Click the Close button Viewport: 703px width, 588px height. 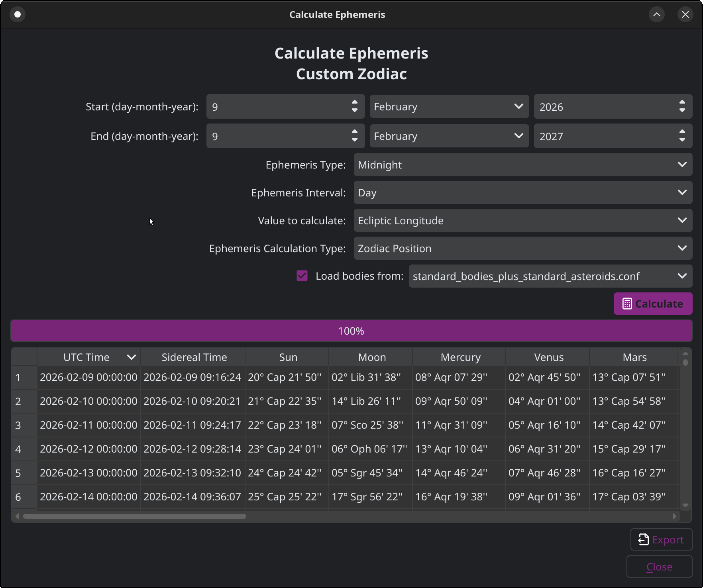pos(659,566)
